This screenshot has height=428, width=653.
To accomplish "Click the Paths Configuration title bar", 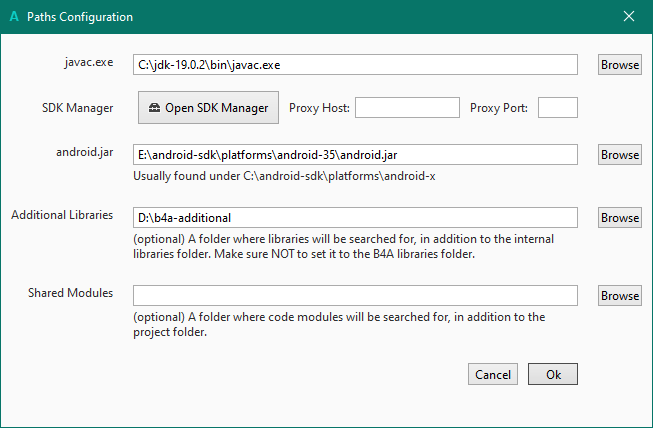I will [x=300, y=17].
